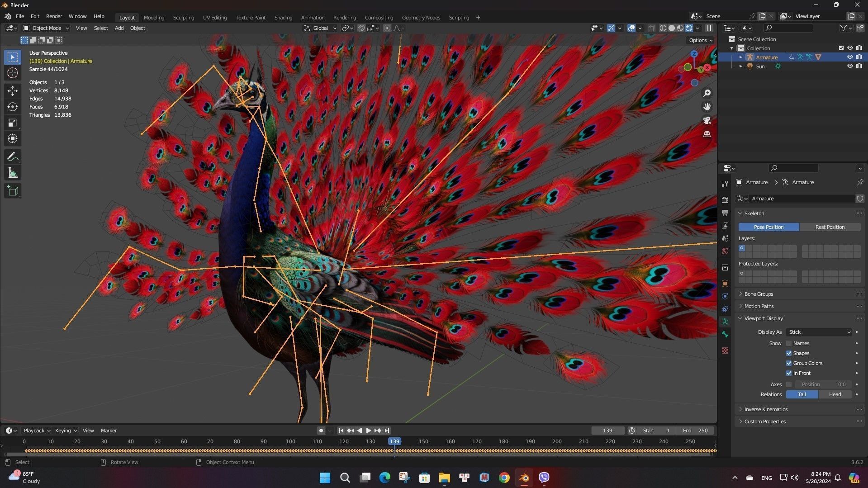The width and height of the screenshot is (868, 488).
Task: Toggle proportional editing
Action: coord(387,28)
